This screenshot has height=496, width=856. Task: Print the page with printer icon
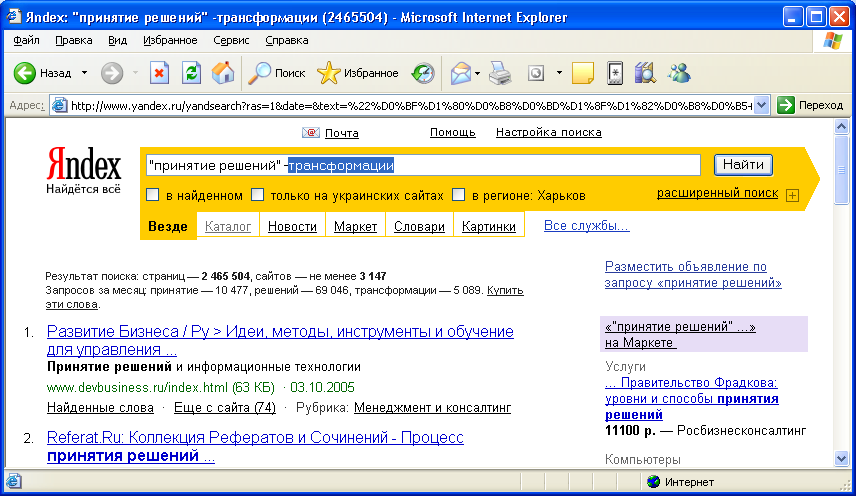tap(500, 73)
